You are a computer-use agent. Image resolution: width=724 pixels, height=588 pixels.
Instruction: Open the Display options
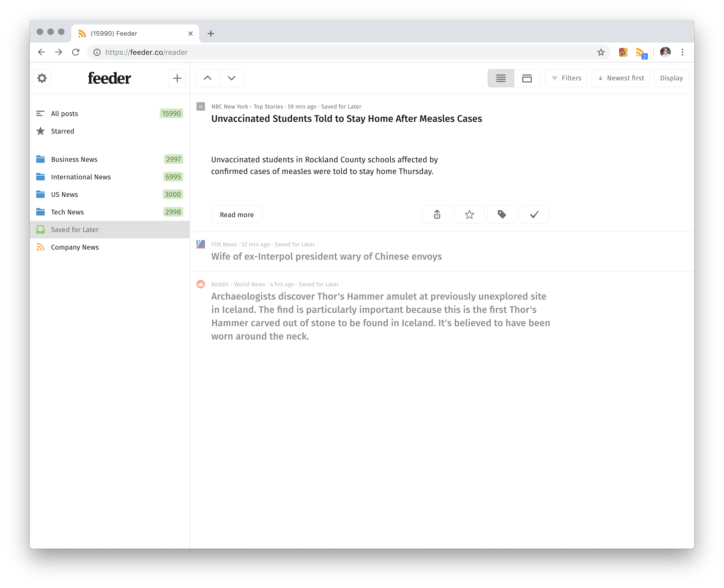click(x=671, y=78)
